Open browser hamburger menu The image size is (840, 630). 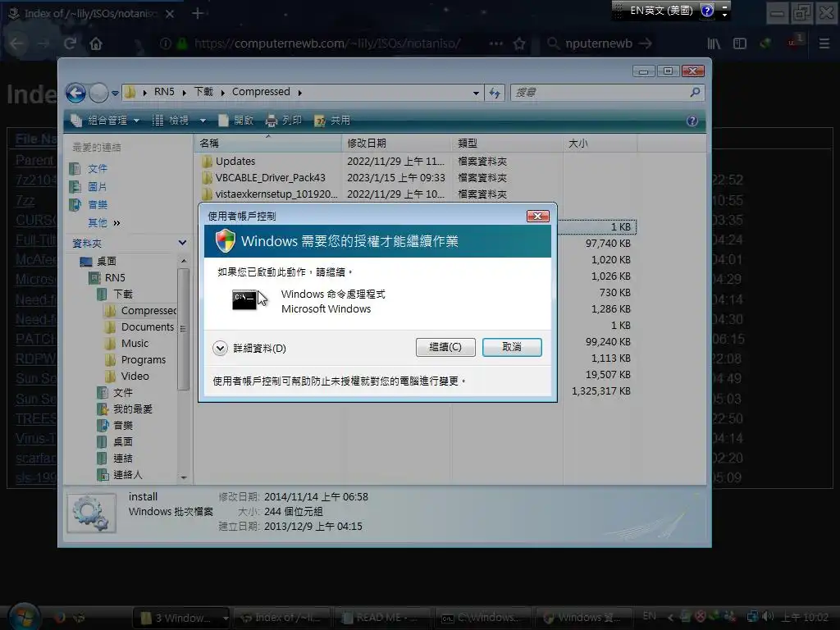824,43
